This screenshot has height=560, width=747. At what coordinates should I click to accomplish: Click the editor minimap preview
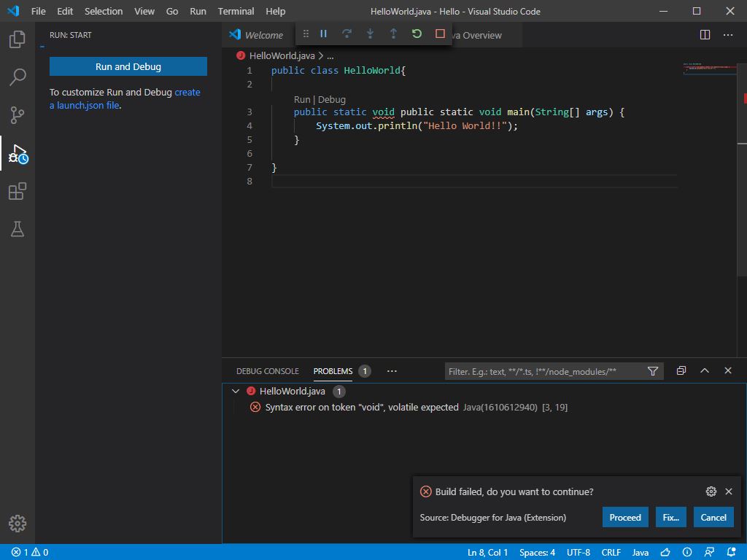(x=709, y=69)
